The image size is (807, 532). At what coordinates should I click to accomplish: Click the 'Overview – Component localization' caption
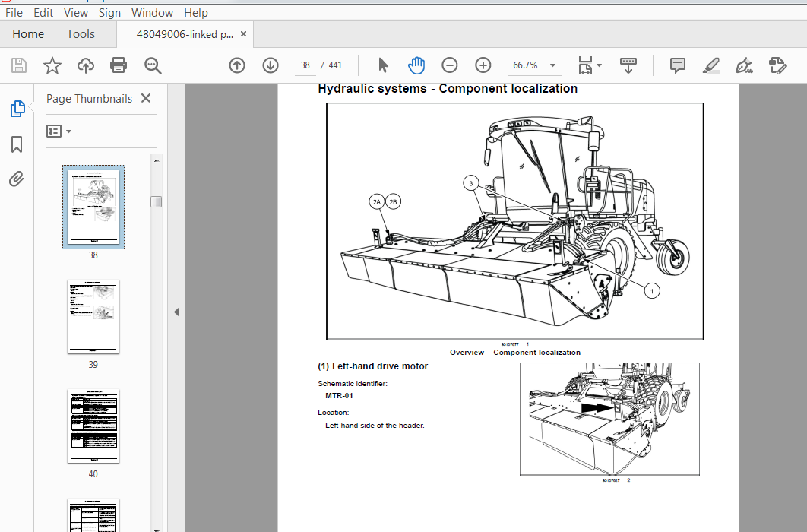(515, 353)
